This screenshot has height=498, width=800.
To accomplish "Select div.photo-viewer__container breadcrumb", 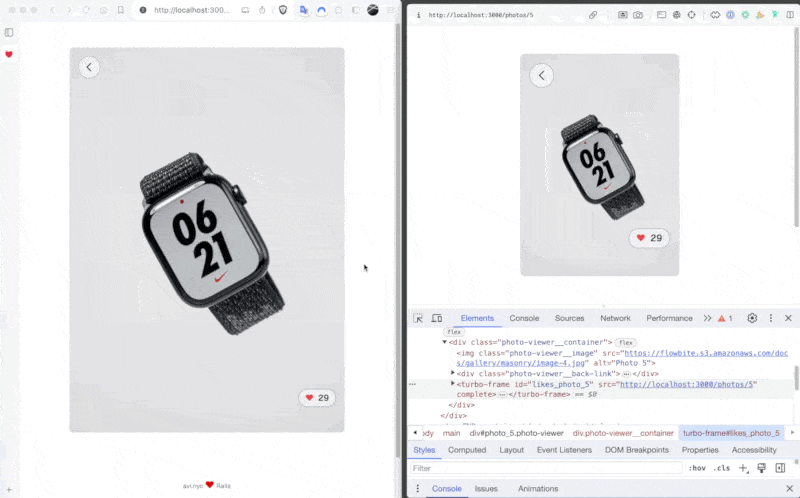I will pyautogui.click(x=623, y=433).
